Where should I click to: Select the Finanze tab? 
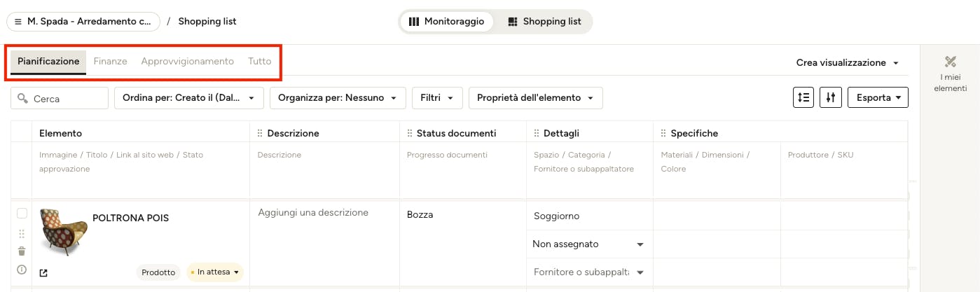pyautogui.click(x=111, y=62)
